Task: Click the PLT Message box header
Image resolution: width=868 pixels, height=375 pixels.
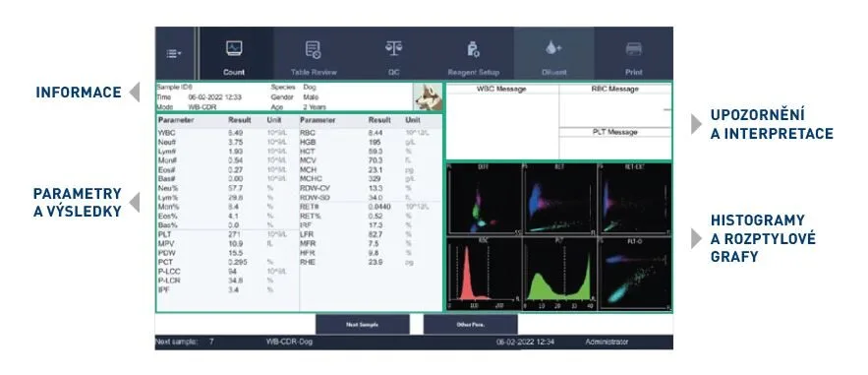Action: coord(615,132)
